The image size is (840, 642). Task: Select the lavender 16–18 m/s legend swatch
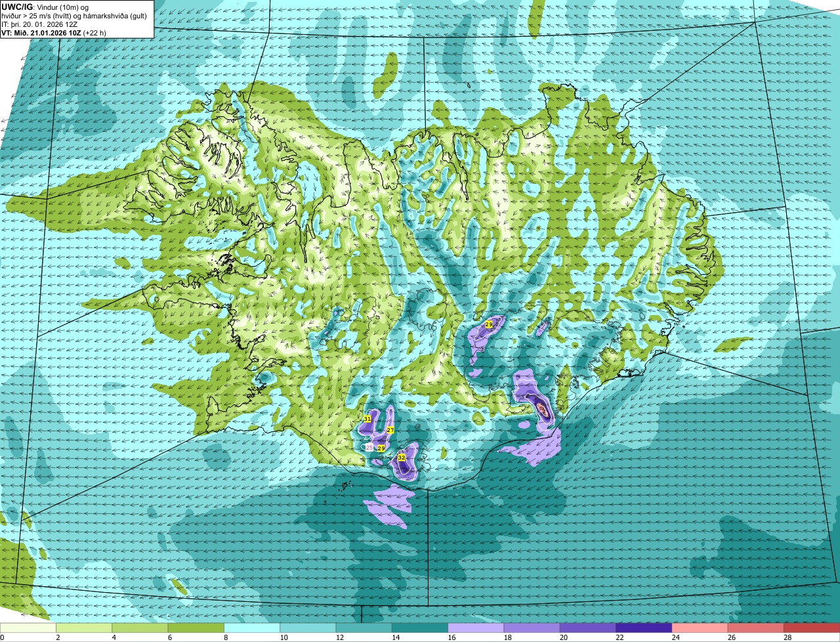[x=476, y=628]
